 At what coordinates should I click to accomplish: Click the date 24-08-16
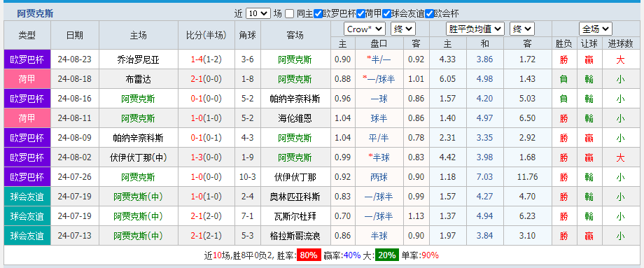coord(75,99)
